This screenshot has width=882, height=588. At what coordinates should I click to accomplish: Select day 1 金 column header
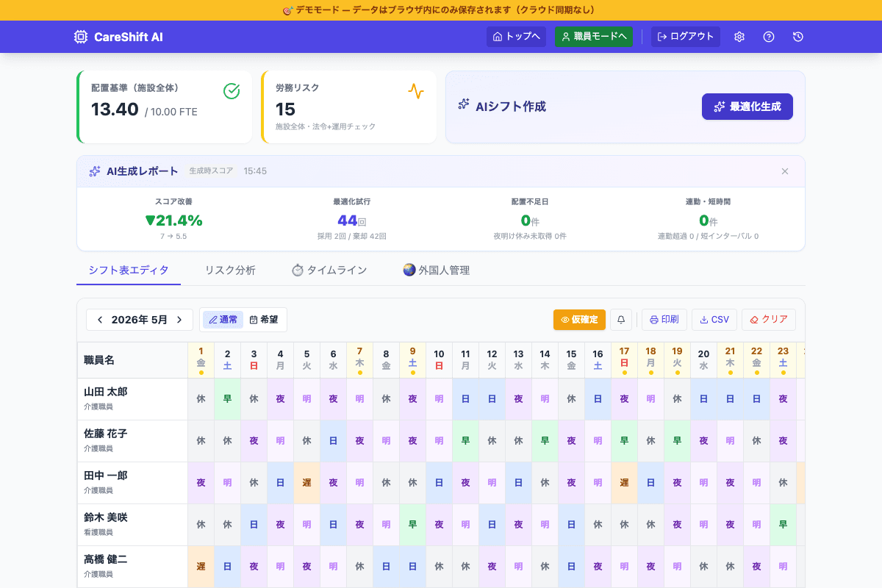(201, 360)
